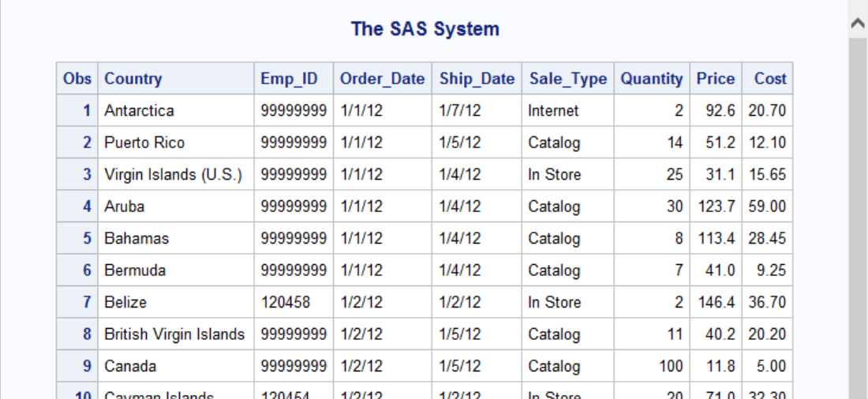This screenshot has height=399, width=868.
Task: Click the Sale_Type column header
Action: (x=567, y=79)
